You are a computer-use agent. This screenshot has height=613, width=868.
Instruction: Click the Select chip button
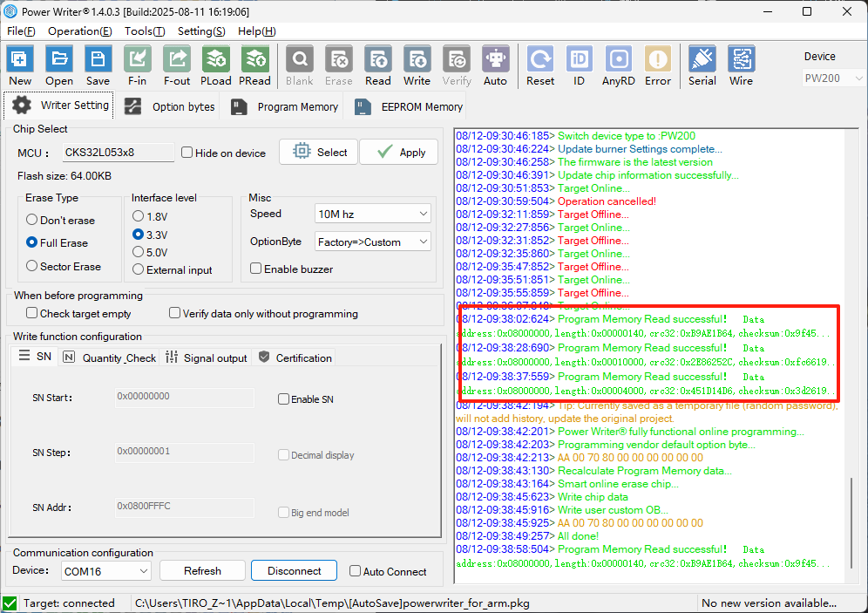point(320,152)
